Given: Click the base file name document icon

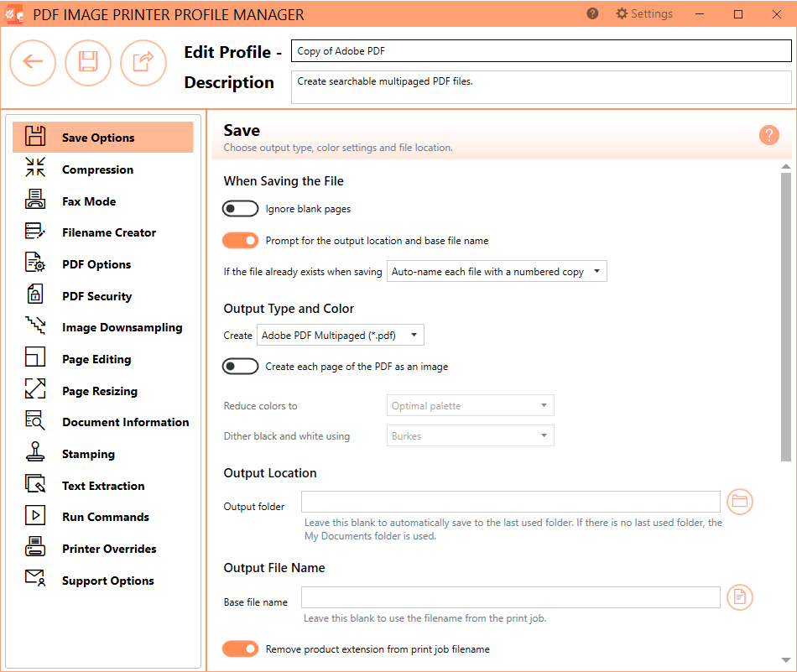Looking at the screenshot, I should click(x=740, y=596).
